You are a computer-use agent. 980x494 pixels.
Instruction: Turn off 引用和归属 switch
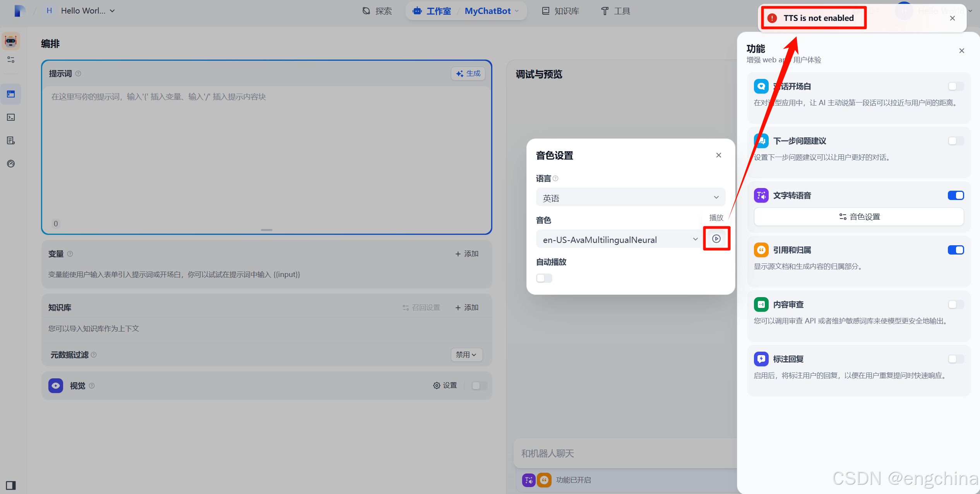pyautogui.click(x=955, y=250)
